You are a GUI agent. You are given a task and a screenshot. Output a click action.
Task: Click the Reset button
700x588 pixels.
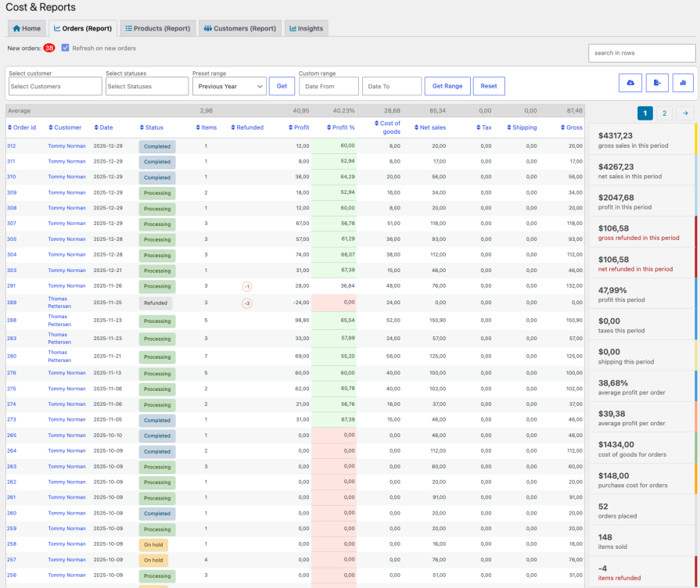point(489,86)
